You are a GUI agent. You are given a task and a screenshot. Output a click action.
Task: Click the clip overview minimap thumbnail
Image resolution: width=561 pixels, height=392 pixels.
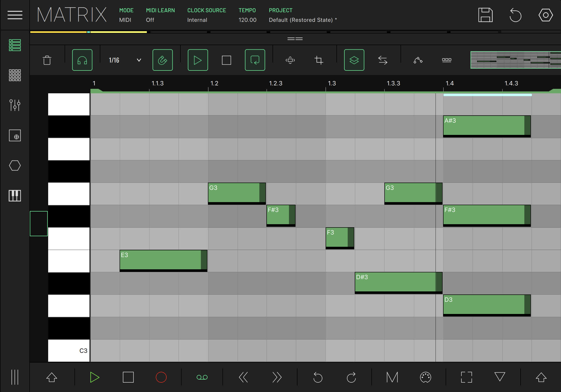tap(516, 60)
